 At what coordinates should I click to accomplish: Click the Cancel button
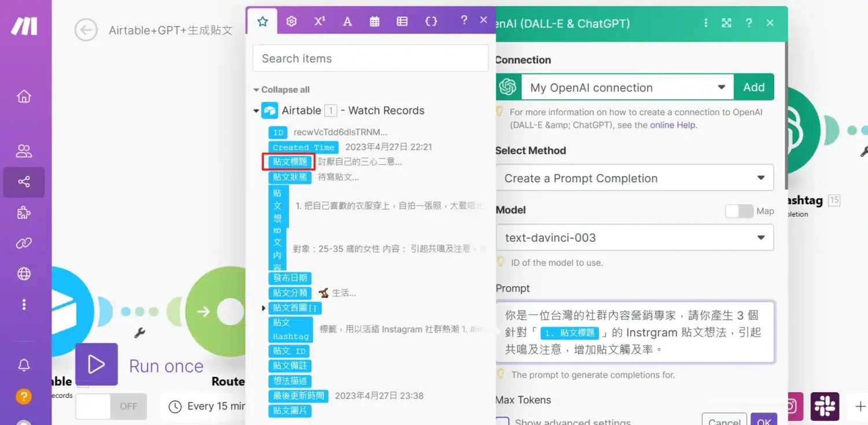[724, 420]
